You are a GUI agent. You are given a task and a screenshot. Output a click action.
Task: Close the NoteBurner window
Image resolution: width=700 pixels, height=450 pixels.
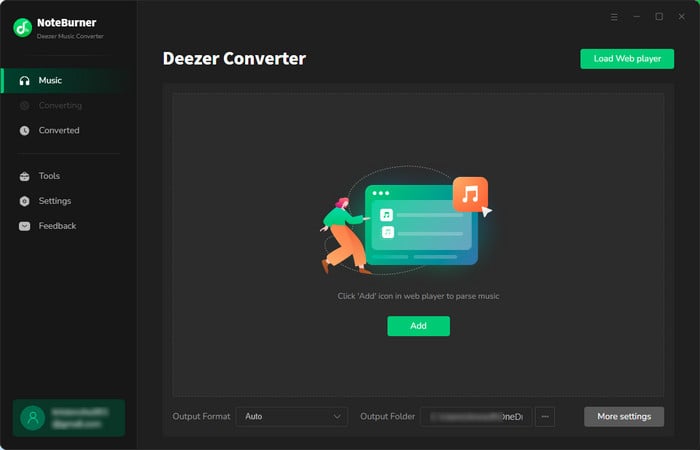(682, 17)
